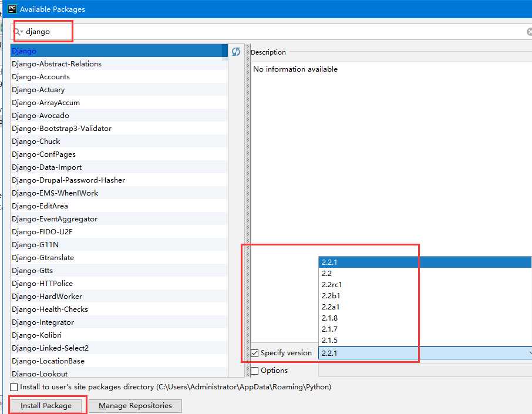Choose version 2.1.7 from the list
The image size is (532, 414).
[x=425, y=329]
